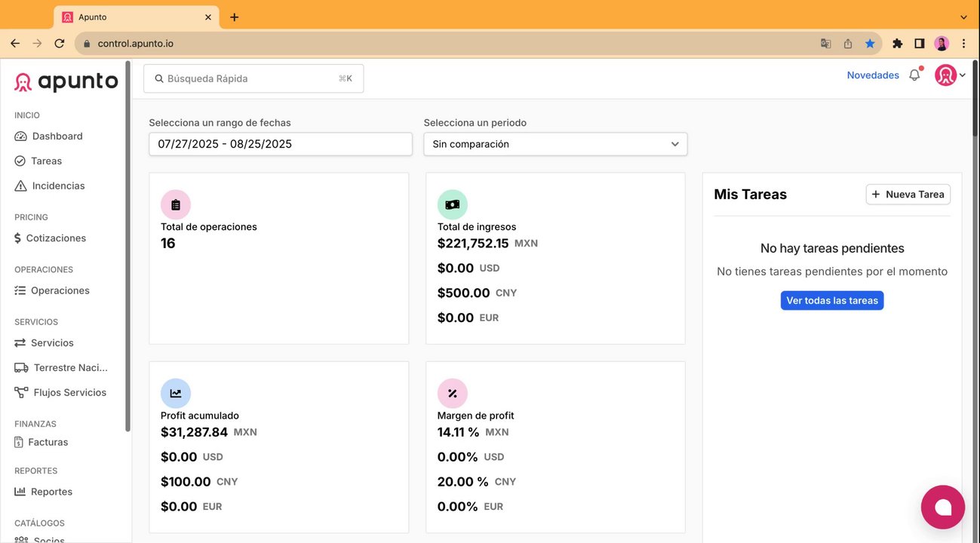Click the Profit acumulado chart icon

coord(176,393)
